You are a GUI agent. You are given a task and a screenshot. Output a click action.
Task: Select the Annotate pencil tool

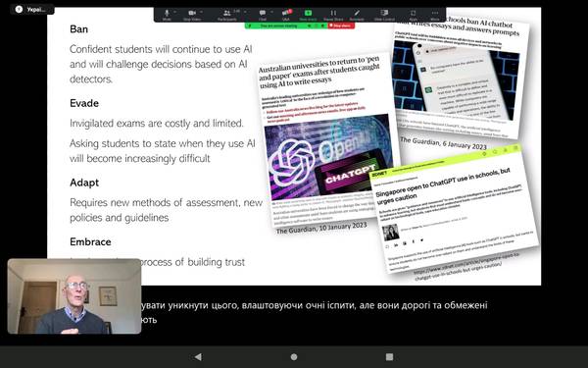click(357, 15)
